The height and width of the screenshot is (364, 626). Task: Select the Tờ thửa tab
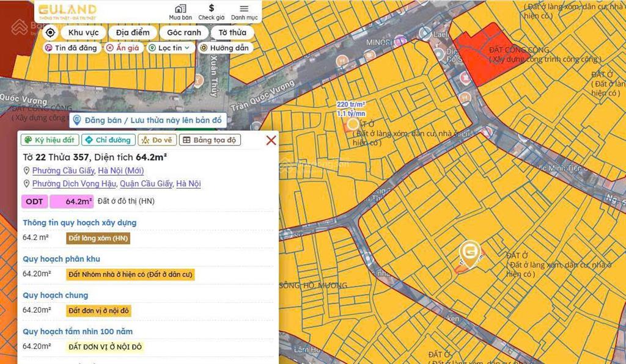pos(232,32)
